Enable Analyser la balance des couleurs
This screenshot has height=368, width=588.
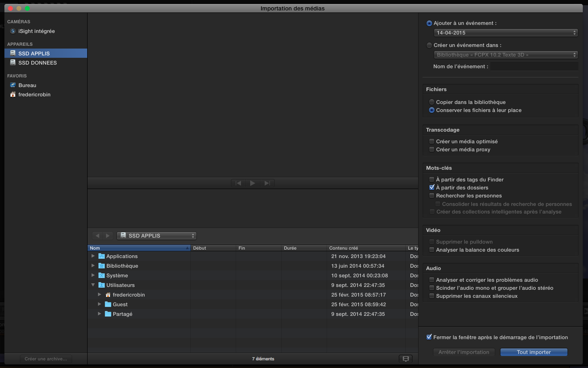click(432, 250)
